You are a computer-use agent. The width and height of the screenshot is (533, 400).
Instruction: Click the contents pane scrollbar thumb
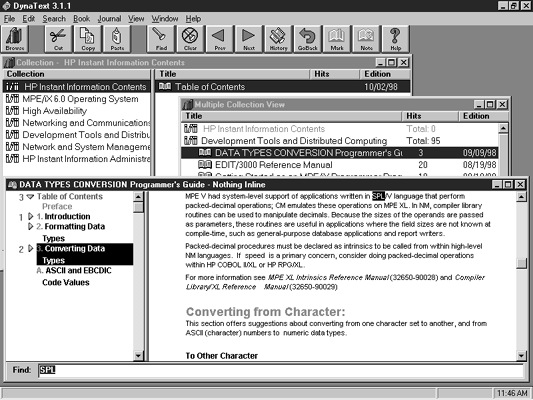138,207
